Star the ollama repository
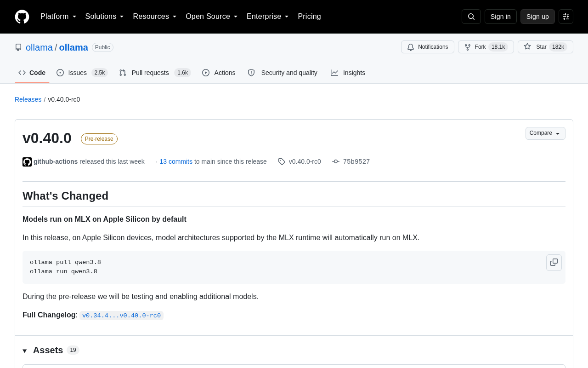588x368 pixels. 545,47
